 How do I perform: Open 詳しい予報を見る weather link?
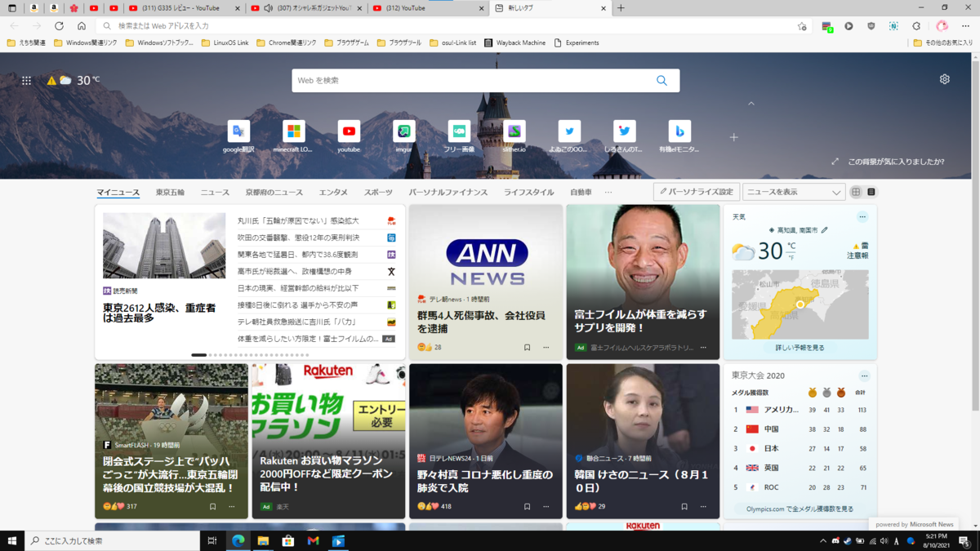[800, 346]
